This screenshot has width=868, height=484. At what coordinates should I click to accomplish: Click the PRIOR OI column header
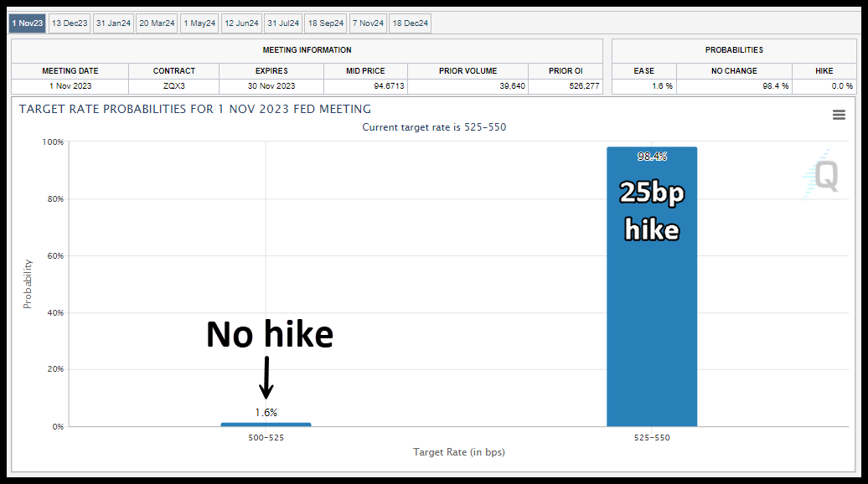point(566,71)
